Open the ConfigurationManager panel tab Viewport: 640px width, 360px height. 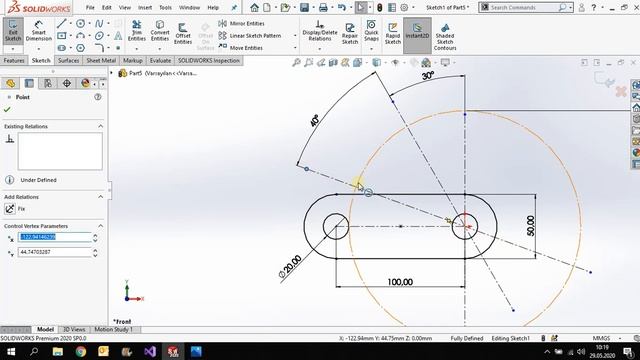coord(48,83)
